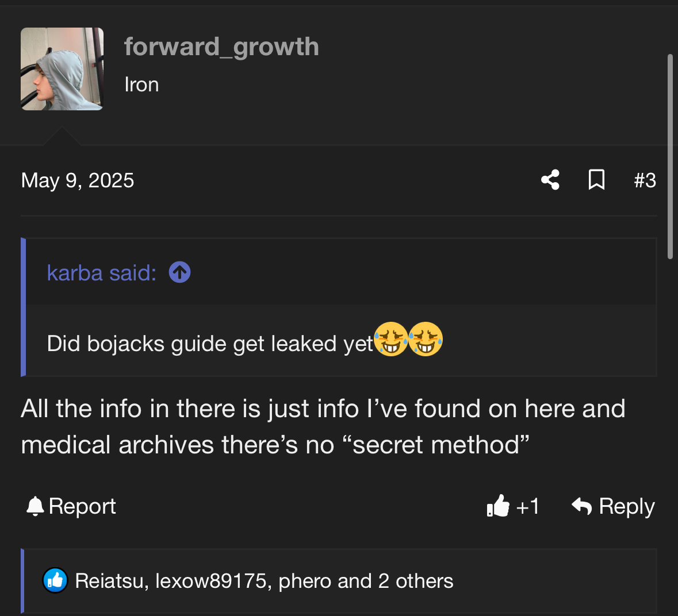Click the blue Like reaction badge

pos(55,580)
